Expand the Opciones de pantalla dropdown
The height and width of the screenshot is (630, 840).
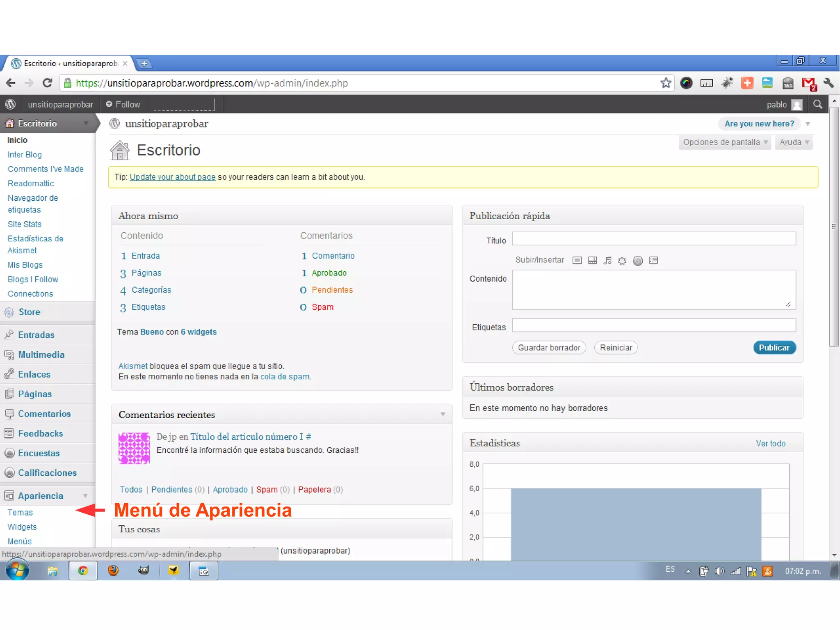click(x=725, y=142)
